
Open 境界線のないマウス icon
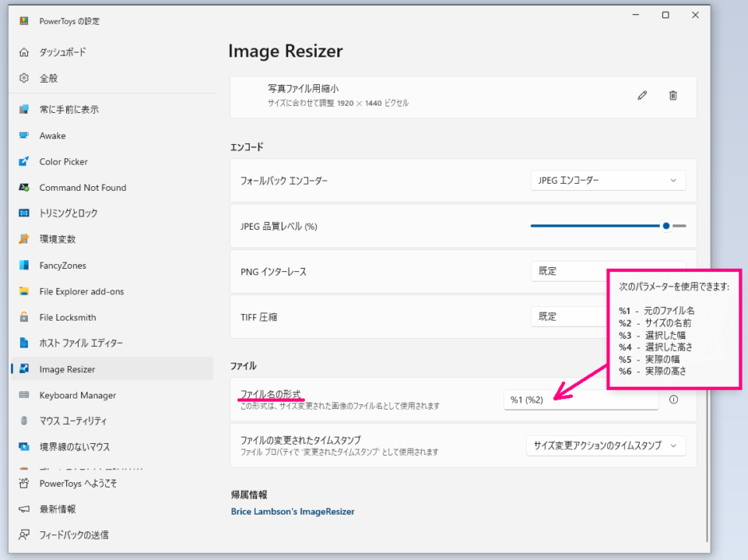point(24,446)
